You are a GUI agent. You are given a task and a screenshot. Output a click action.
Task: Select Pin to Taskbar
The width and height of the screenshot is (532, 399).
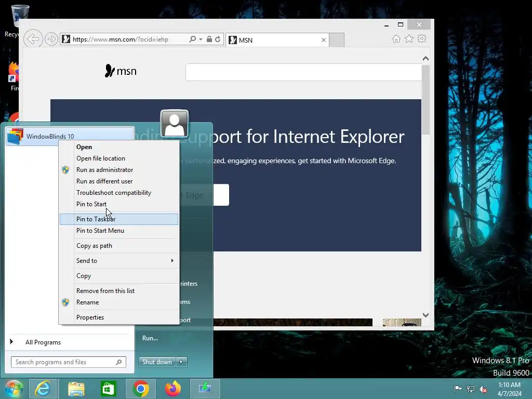point(119,219)
